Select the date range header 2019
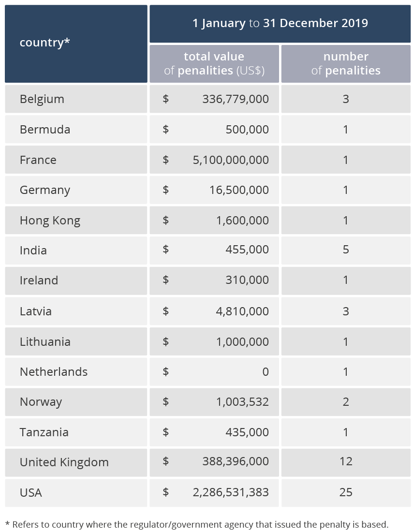The height and width of the screenshot is (532, 414). pos(280,23)
